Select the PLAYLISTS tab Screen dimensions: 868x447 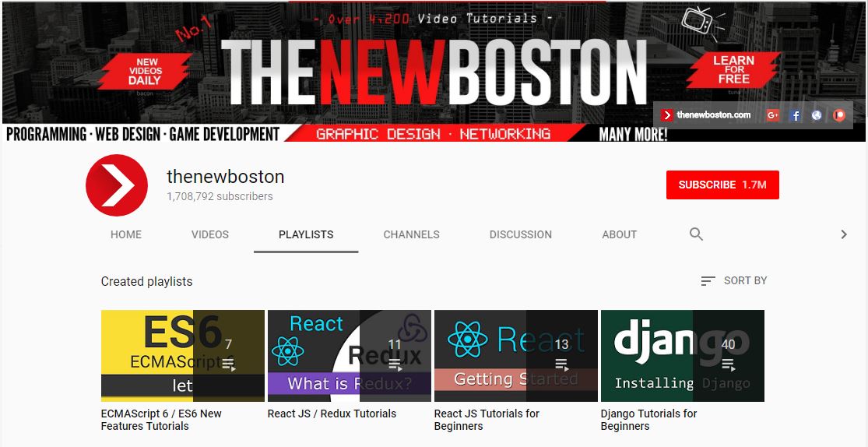click(306, 234)
